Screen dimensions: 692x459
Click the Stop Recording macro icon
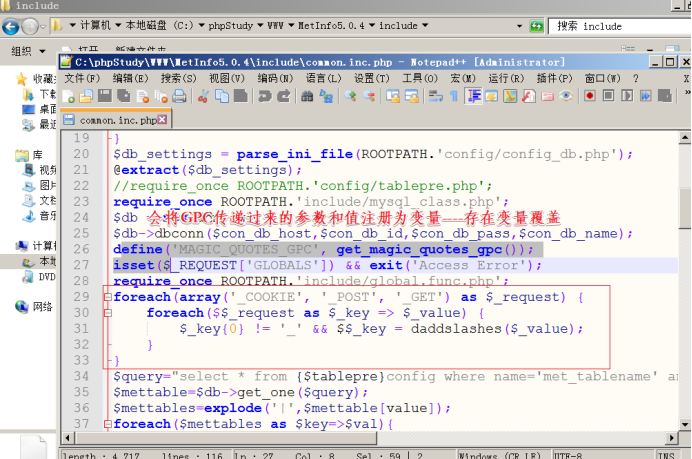pos(608,96)
